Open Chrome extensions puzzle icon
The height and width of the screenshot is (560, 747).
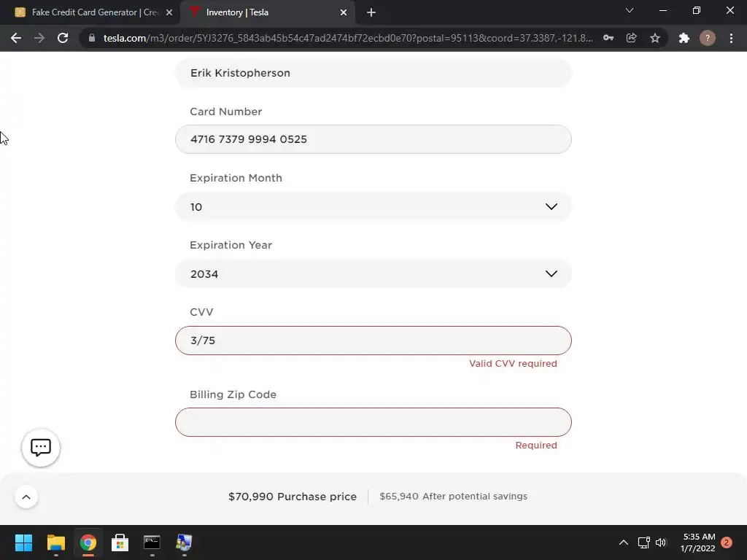684,38
